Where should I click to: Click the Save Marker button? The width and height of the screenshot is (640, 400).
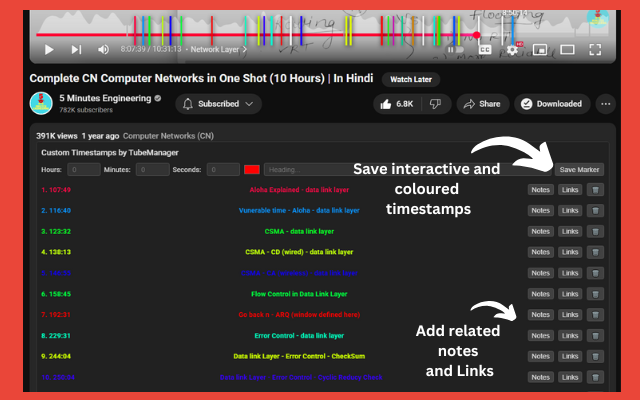tap(579, 169)
